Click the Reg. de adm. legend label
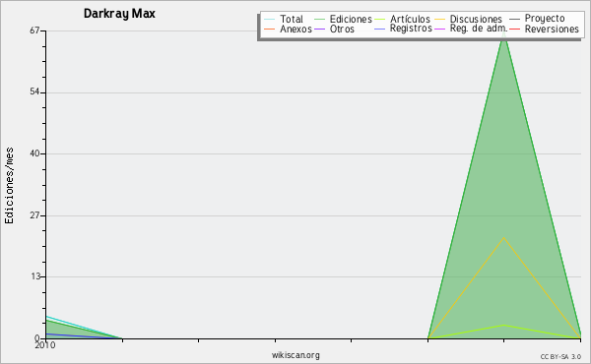Screen dimensions: 591x364 click(x=479, y=29)
